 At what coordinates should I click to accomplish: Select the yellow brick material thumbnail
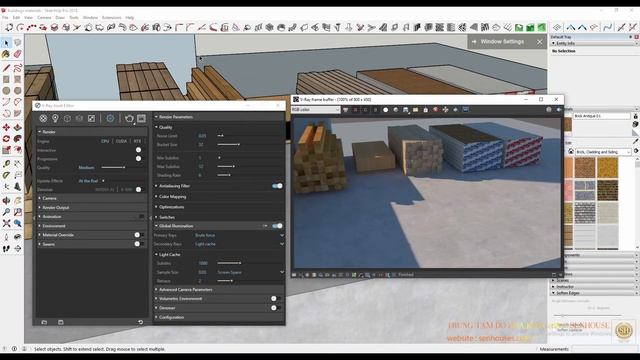607,167
